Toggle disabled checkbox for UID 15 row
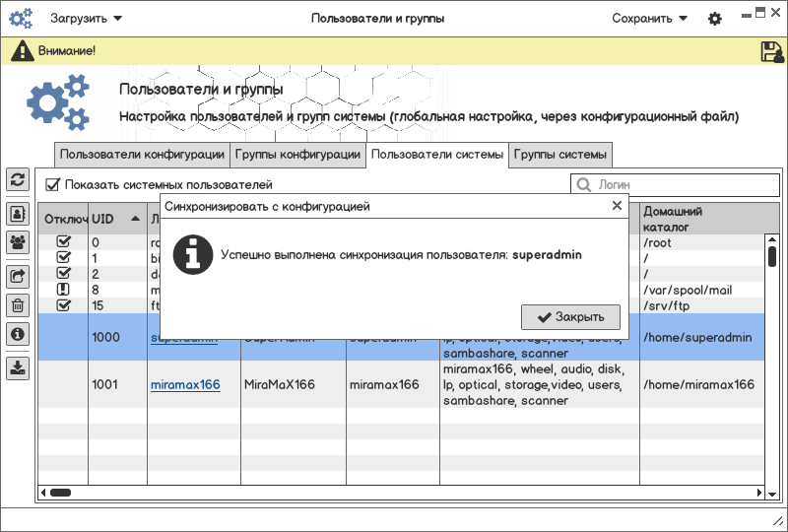This screenshot has width=788, height=532. click(64, 305)
